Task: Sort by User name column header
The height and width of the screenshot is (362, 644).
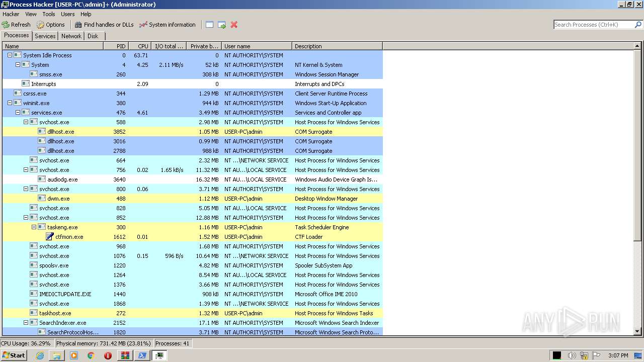Action: point(257,46)
